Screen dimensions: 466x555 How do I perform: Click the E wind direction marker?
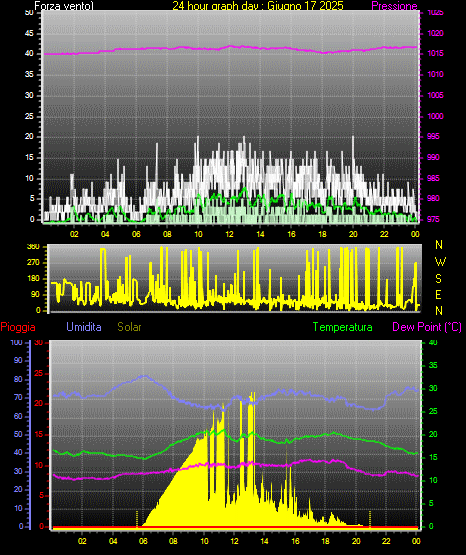tap(438, 294)
